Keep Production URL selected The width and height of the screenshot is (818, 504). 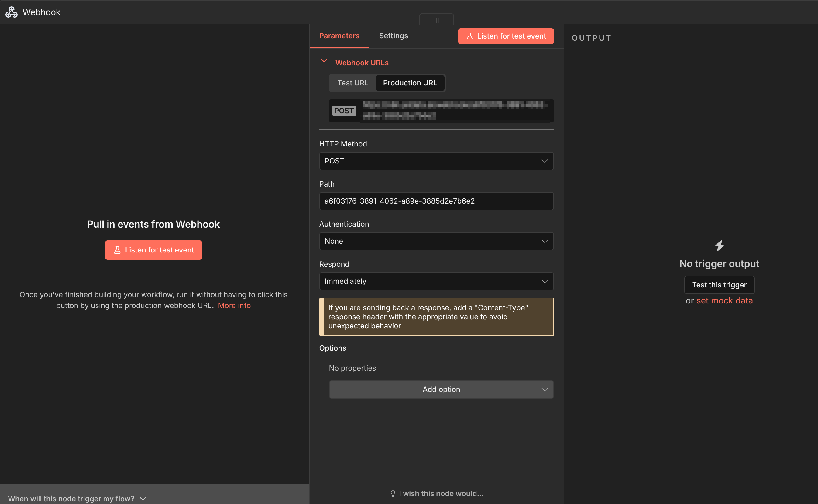[x=410, y=83]
